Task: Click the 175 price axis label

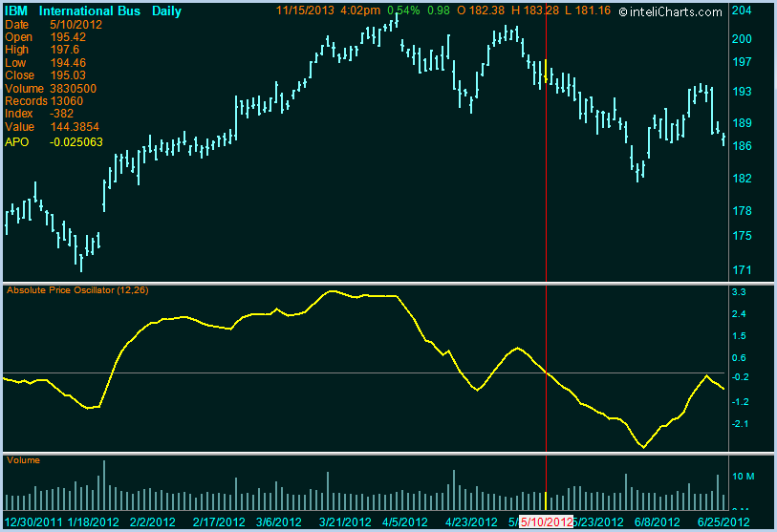Action: tap(742, 236)
